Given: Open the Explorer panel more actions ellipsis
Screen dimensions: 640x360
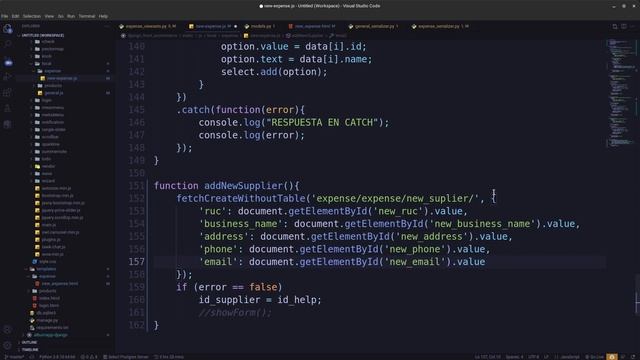Looking at the screenshot, I should [x=107, y=26].
